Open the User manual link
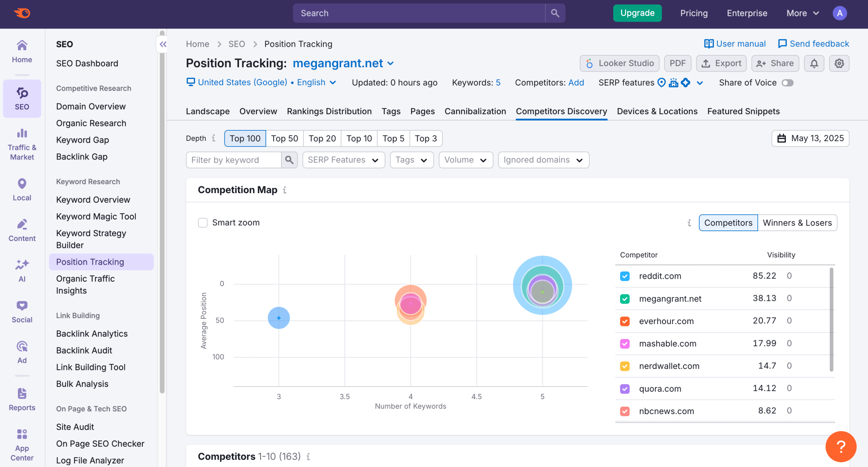This screenshot has width=868, height=467. 735,44
